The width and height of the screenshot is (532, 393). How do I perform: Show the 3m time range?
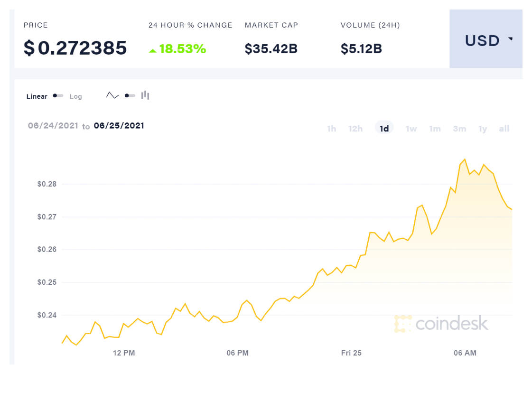(459, 129)
